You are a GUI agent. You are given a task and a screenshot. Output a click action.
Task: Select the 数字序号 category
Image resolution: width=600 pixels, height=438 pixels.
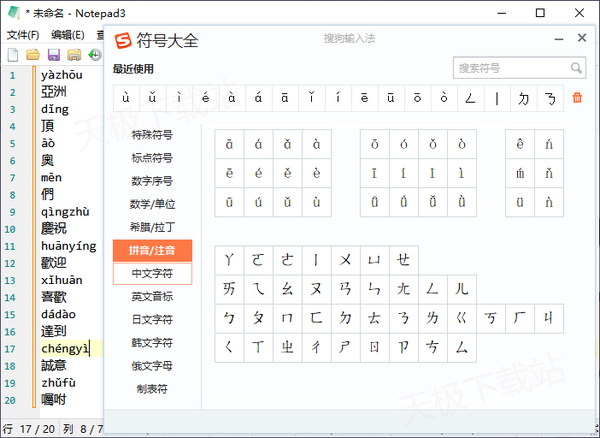pos(152,181)
